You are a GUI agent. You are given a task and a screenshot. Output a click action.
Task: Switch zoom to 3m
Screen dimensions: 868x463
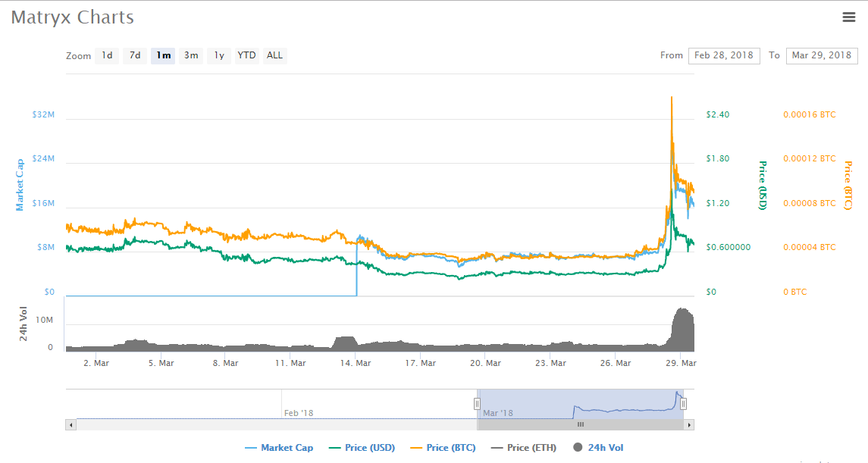click(191, 55)
